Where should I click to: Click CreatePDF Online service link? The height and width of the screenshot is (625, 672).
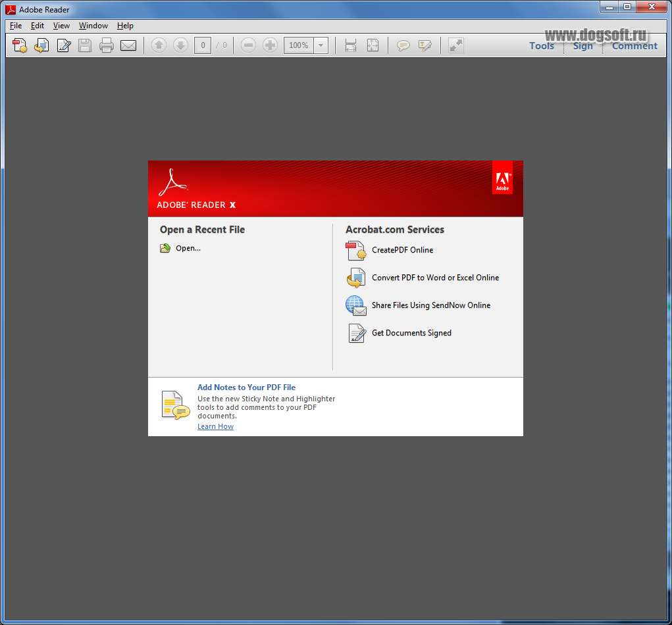[402, 250]
